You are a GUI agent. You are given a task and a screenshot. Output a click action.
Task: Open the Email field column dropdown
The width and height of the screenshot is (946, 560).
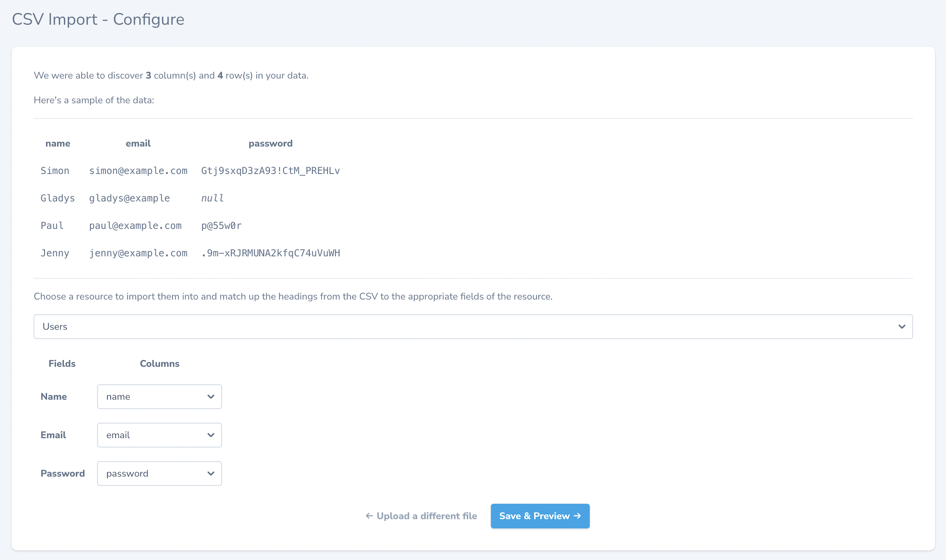(x=159, y=435)
